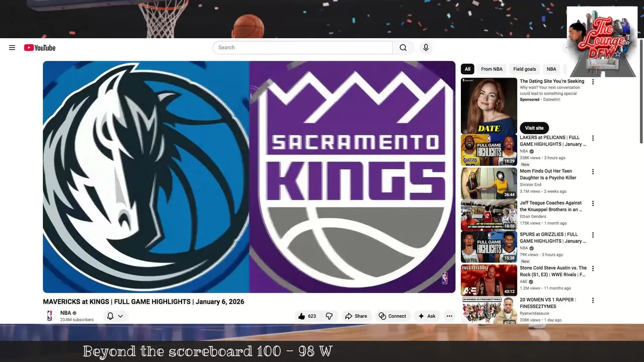644x362 pixels.
Task: Click the Share button
Action: tap(356, 316)
